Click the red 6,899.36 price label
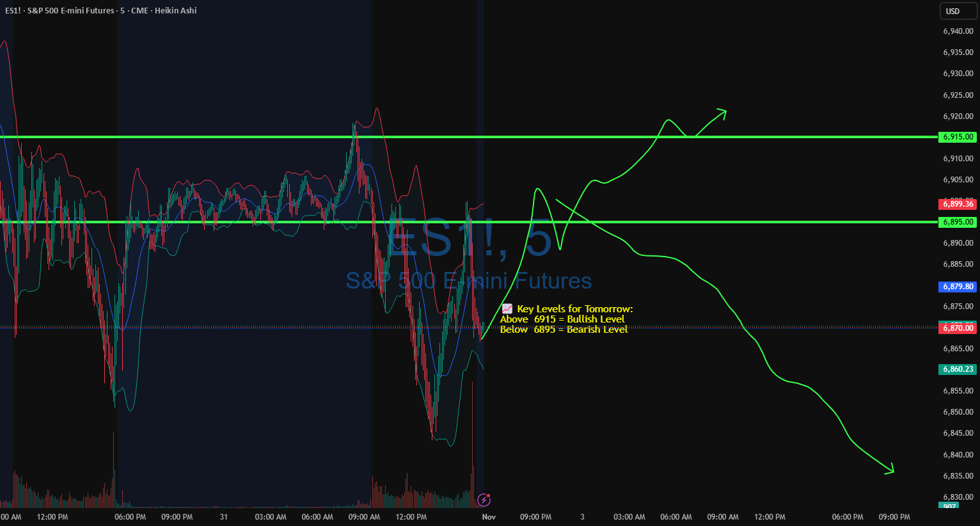 [x=958, y=204]
